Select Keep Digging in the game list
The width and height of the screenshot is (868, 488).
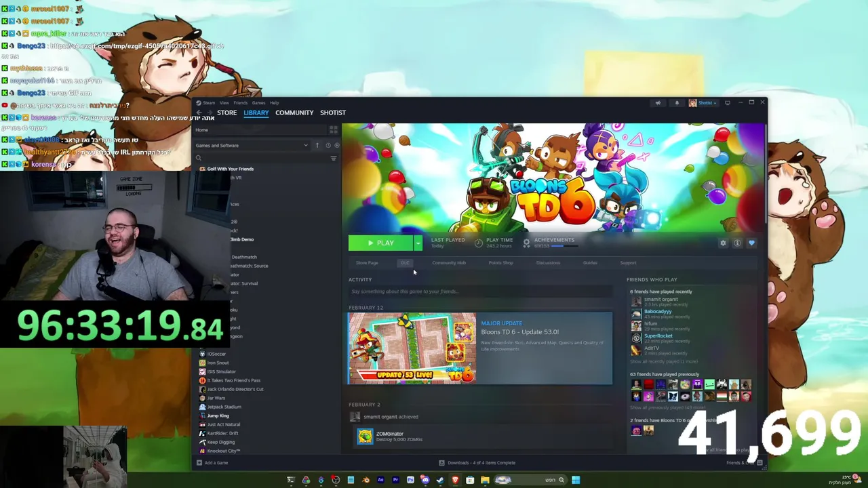tap(220, 442)
